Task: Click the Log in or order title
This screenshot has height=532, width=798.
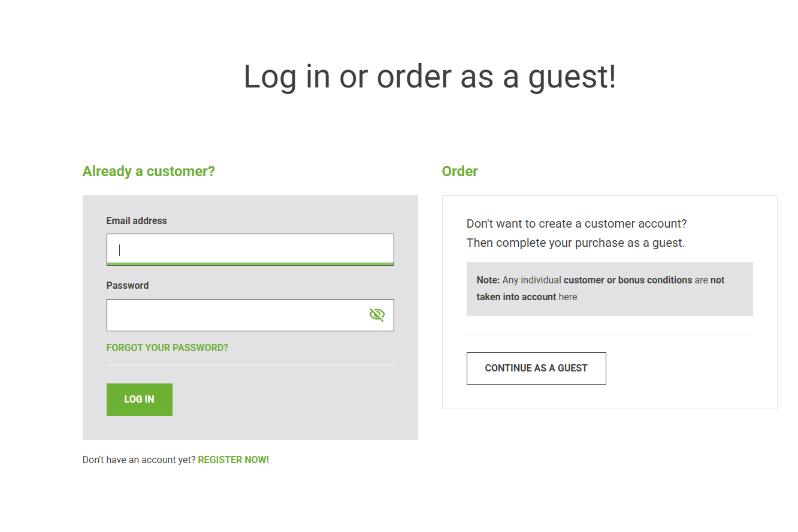Action: coord(430,77)
